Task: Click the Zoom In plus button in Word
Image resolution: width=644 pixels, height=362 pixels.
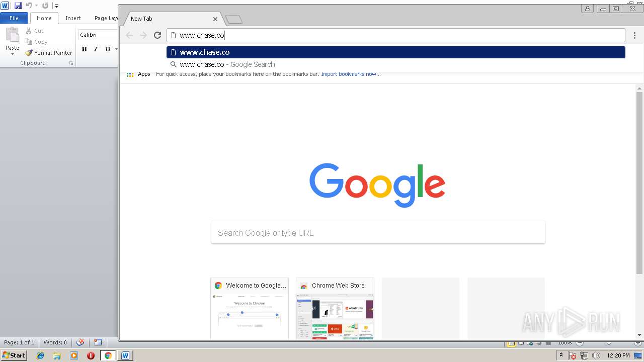Action: 637,343
